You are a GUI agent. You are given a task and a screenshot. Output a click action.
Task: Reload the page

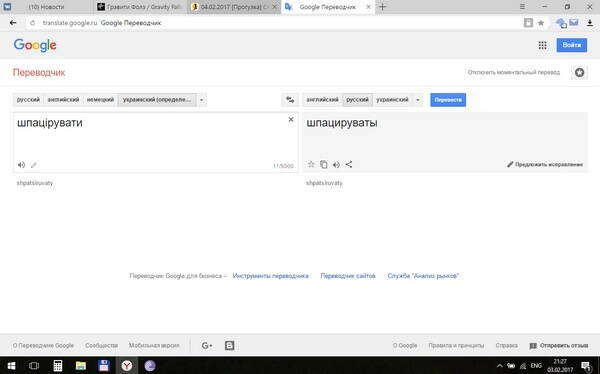tap(33, 23)
